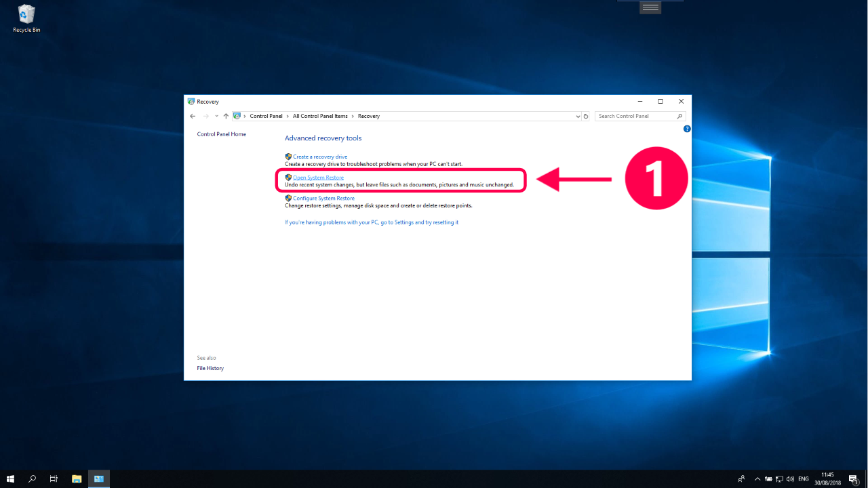Click the search magnifier icon
The width and height of the screenshot is (868, 488).
pyautogui.click(x=680, y=116)
